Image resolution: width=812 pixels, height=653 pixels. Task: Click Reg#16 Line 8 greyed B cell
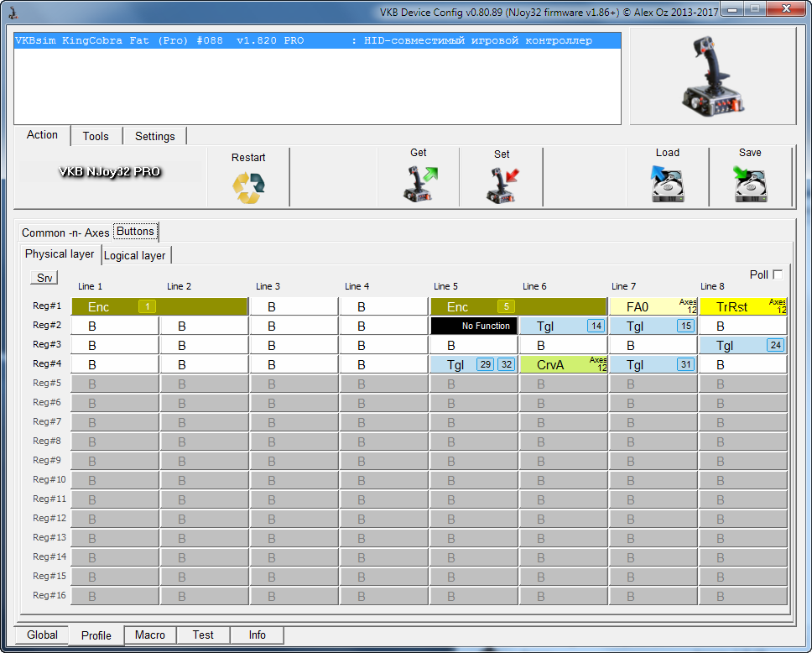point(743,596)
